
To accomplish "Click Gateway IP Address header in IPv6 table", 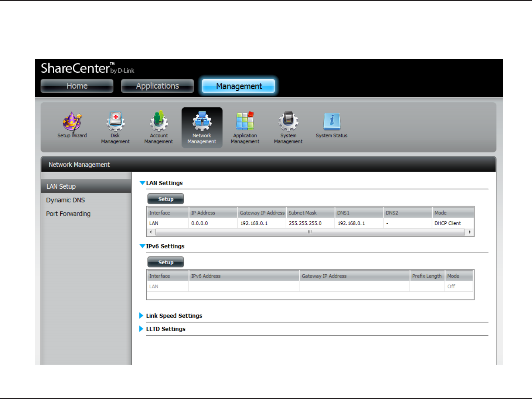I will 354,276.
